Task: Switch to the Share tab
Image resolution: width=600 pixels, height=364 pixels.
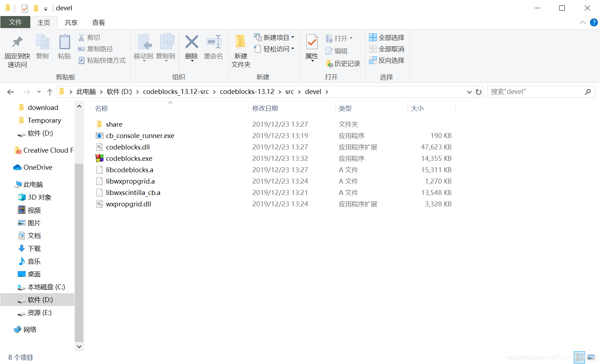Action: point(71,23)
